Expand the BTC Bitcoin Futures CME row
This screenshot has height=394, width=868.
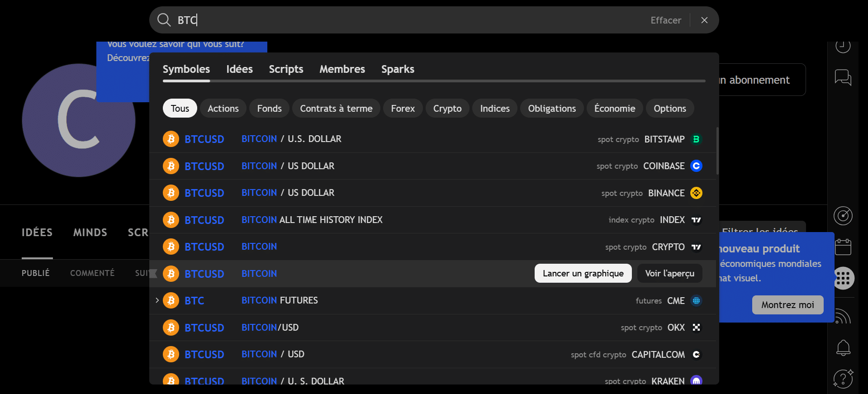tap(157, 300)
